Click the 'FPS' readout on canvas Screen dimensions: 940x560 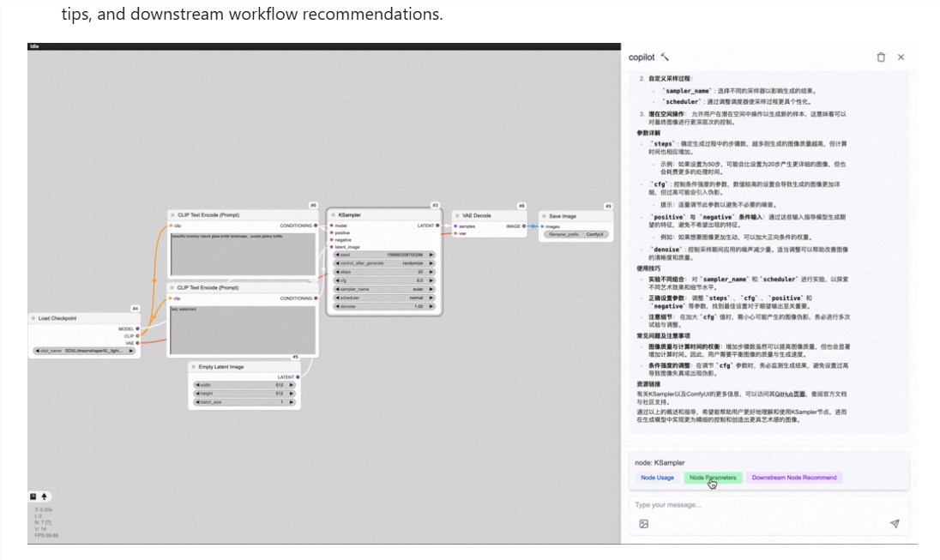pos(46,535)
